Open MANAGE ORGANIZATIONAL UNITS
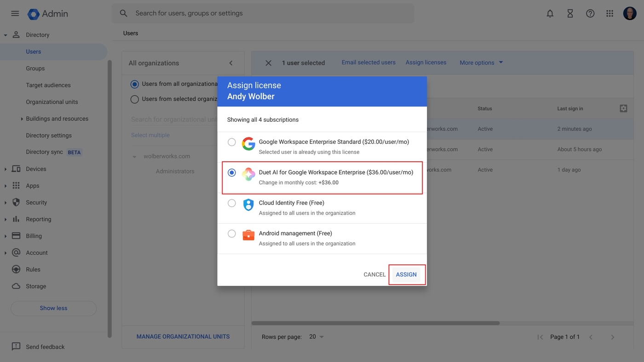644x362 pixels. coord(183,336)
